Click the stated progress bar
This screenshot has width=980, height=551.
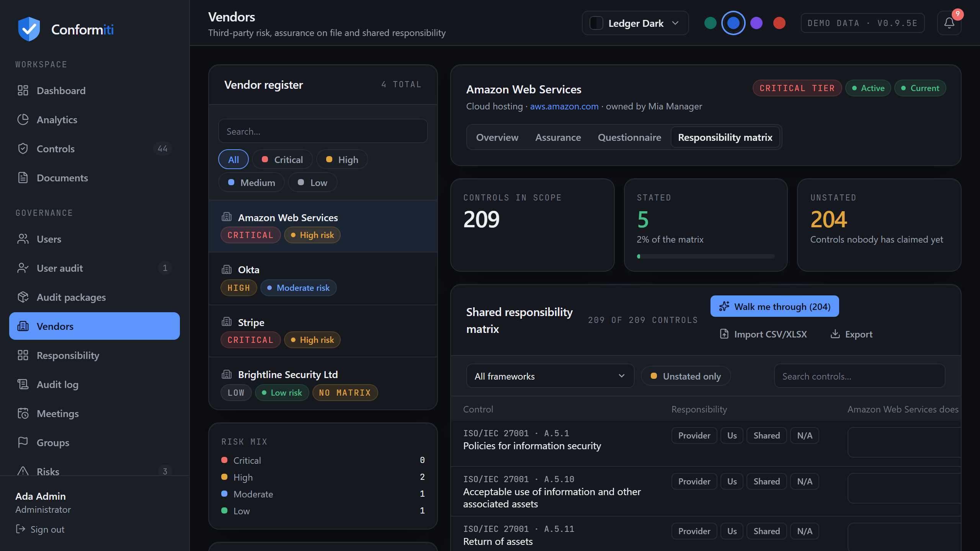tap(706, 256)
